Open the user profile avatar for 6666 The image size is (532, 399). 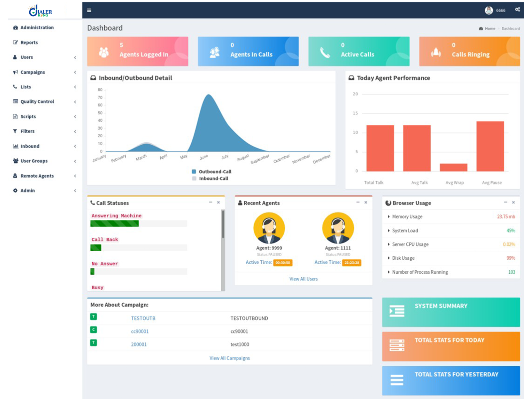[489, 10]
